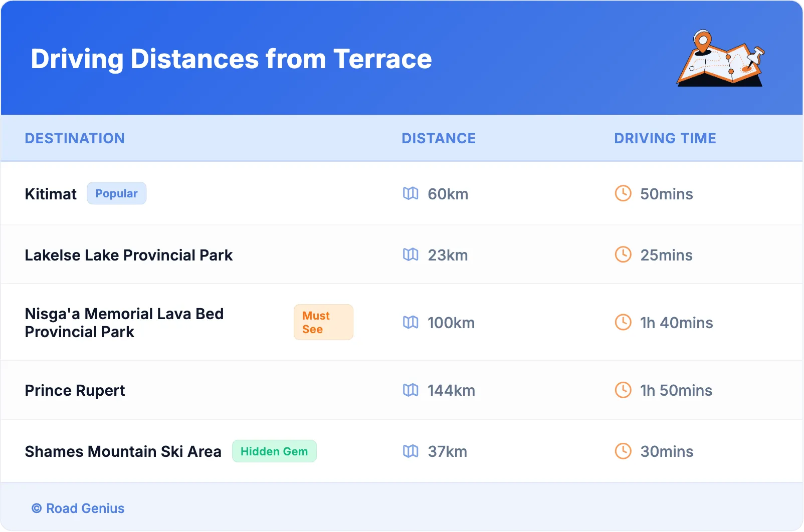The image size is (804, 532).
Task: Select Nisga'a Memorial Lava Bed Provincial Park
Action: click(x=124, y=323)
